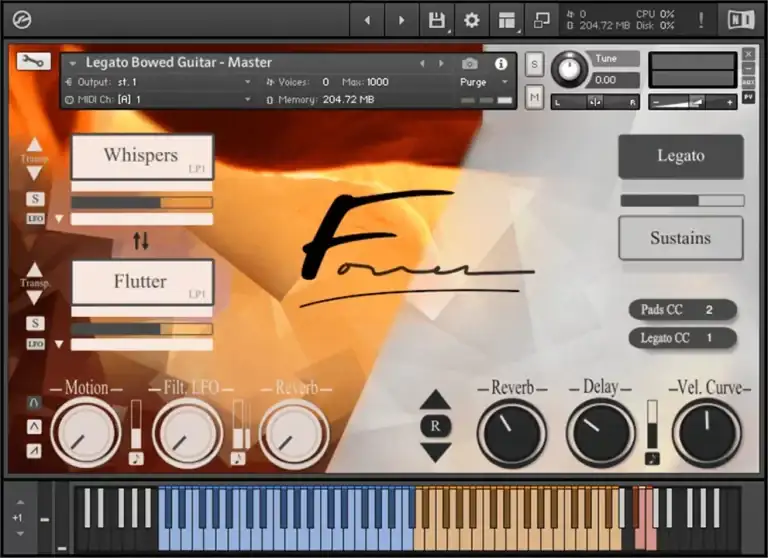The image size is (768, 558).
Task: Open the wrench instrument edit mode
Action: tap(33, 61)
